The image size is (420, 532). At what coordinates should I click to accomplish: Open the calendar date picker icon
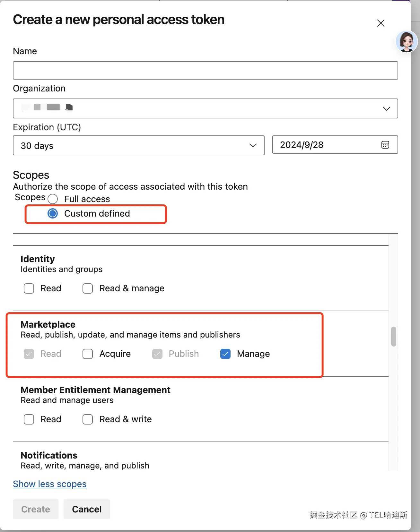(x=385, y=145)
